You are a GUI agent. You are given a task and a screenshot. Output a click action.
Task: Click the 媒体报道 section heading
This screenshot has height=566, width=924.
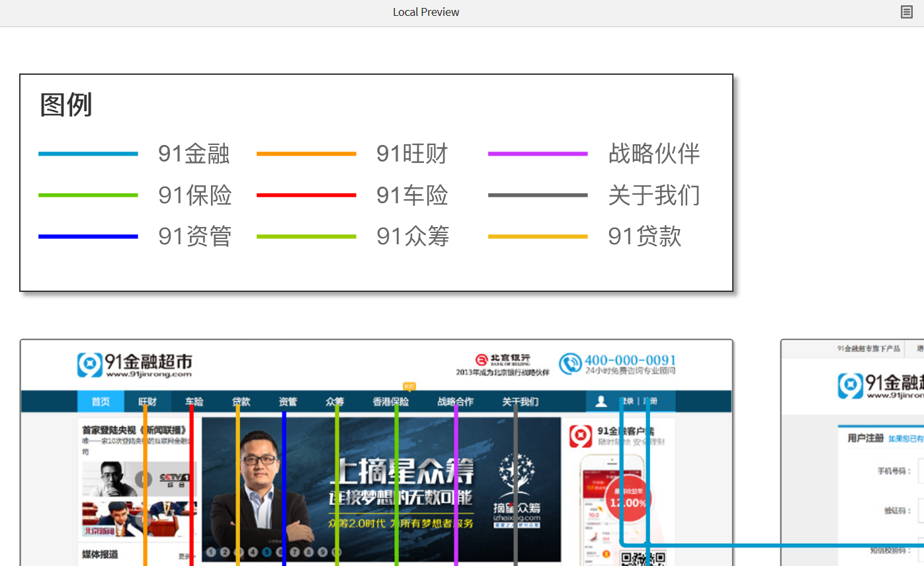pos(100,554)
